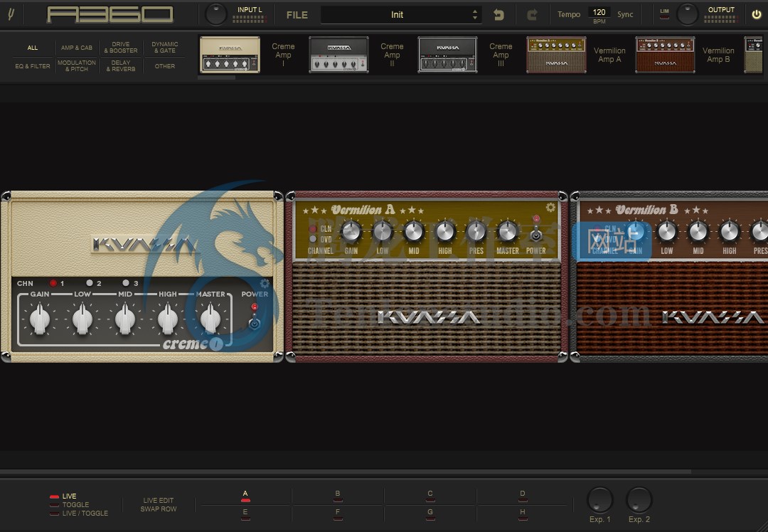Step presets with up-down arrows

tap(474, 15)
